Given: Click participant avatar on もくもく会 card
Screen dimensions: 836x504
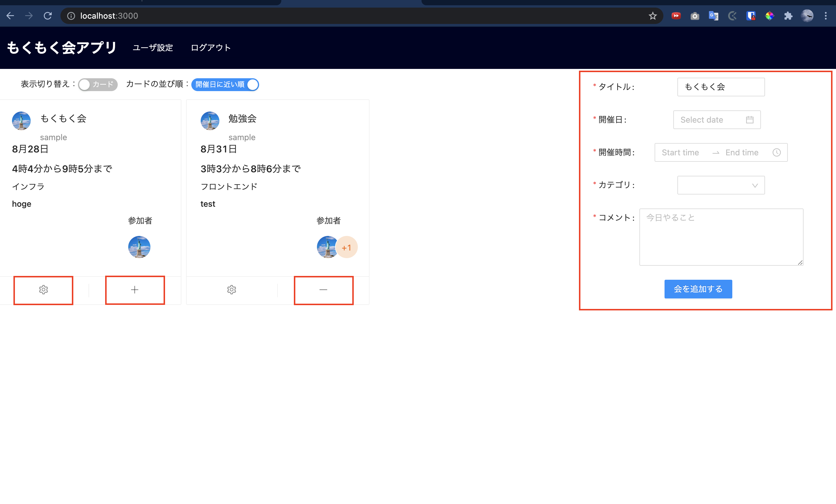Looking at the screenshot, I should pyautogui.click(x=139, y=247).
